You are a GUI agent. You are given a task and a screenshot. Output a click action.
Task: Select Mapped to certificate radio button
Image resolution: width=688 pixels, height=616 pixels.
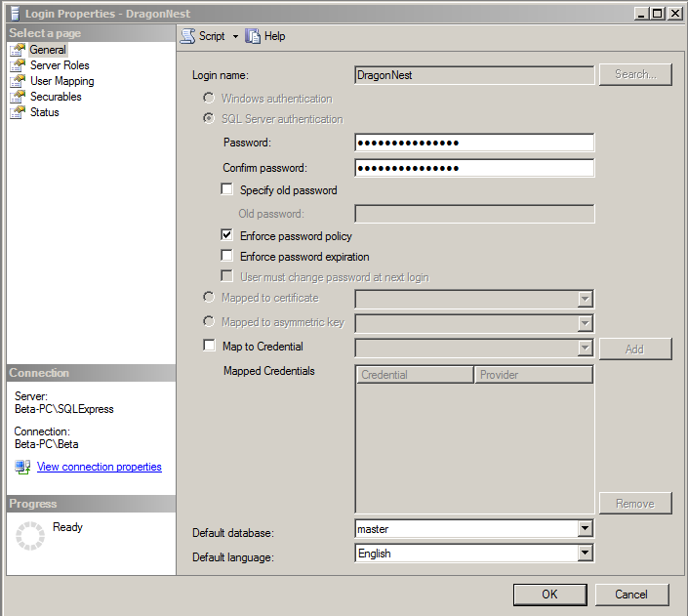[x=209, y=297]
